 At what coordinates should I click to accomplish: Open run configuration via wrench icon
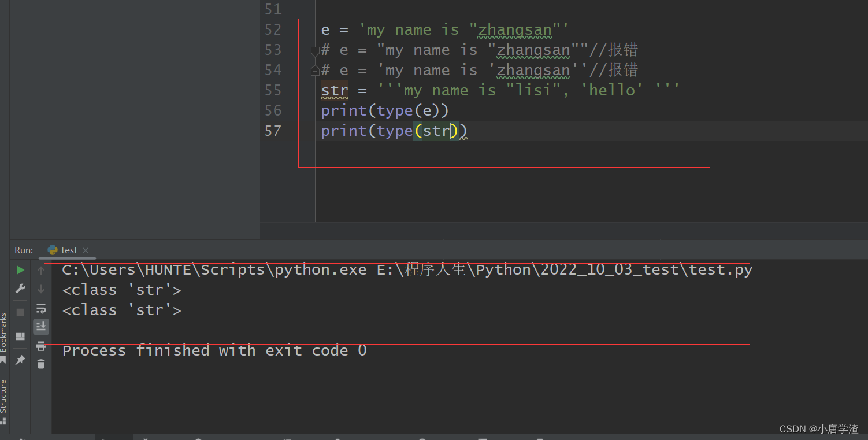pos(20,289)
